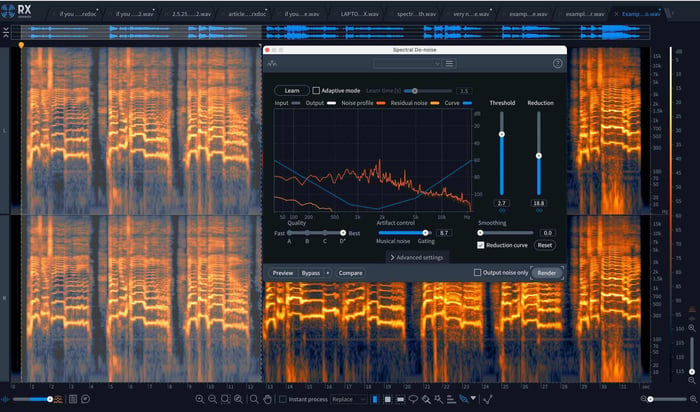700x412 pixels.
Task: Click the spectrogram/waveform blend icon
Action: [58, 399]
